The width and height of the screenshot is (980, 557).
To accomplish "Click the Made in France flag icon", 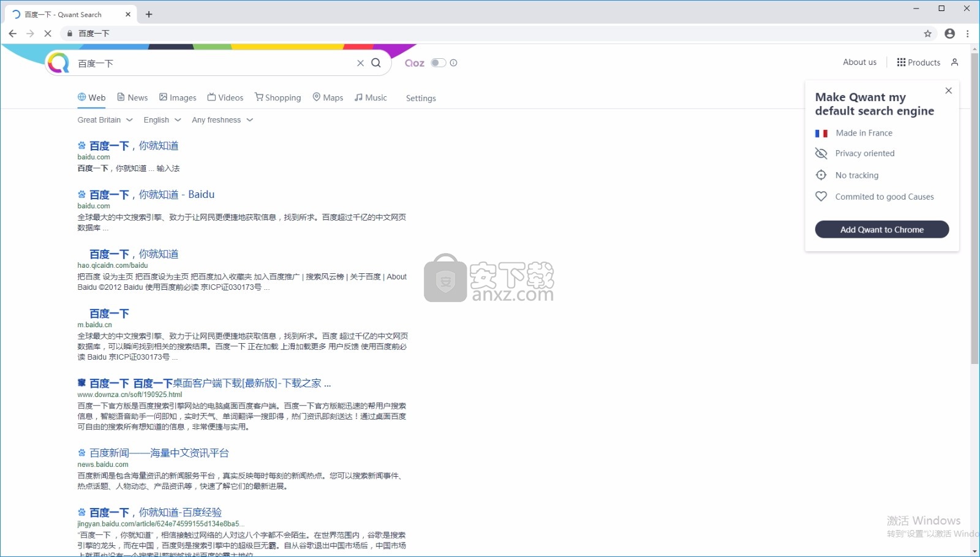I will click(821, 133).
